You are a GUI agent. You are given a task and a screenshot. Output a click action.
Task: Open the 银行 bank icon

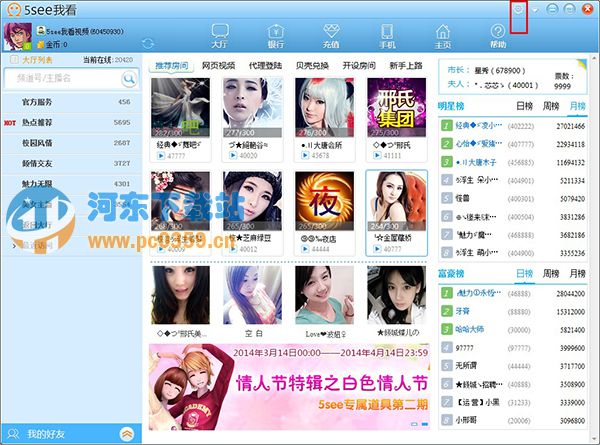click(x=276, y=36)
